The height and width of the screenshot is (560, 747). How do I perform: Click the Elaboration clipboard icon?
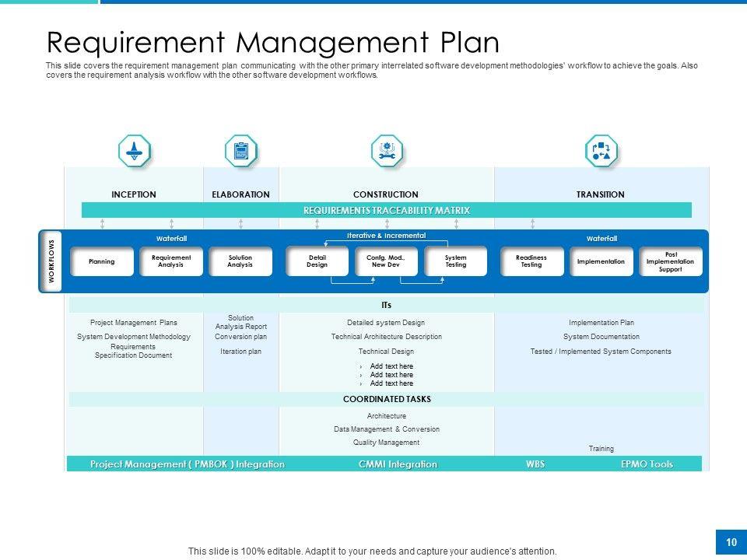pos(241,151)
